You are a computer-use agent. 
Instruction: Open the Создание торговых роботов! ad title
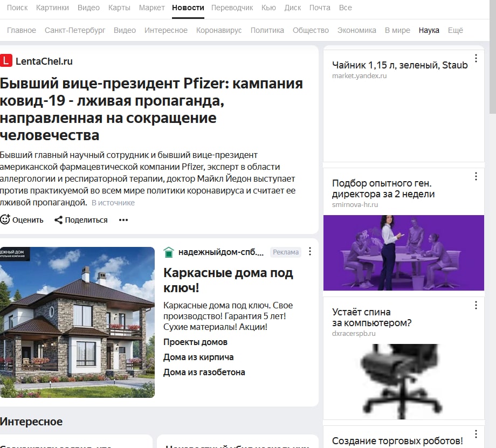tap(397, 441)
